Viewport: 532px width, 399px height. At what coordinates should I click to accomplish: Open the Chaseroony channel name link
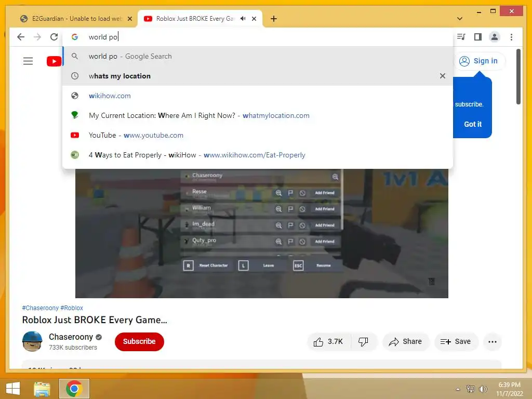71,337
